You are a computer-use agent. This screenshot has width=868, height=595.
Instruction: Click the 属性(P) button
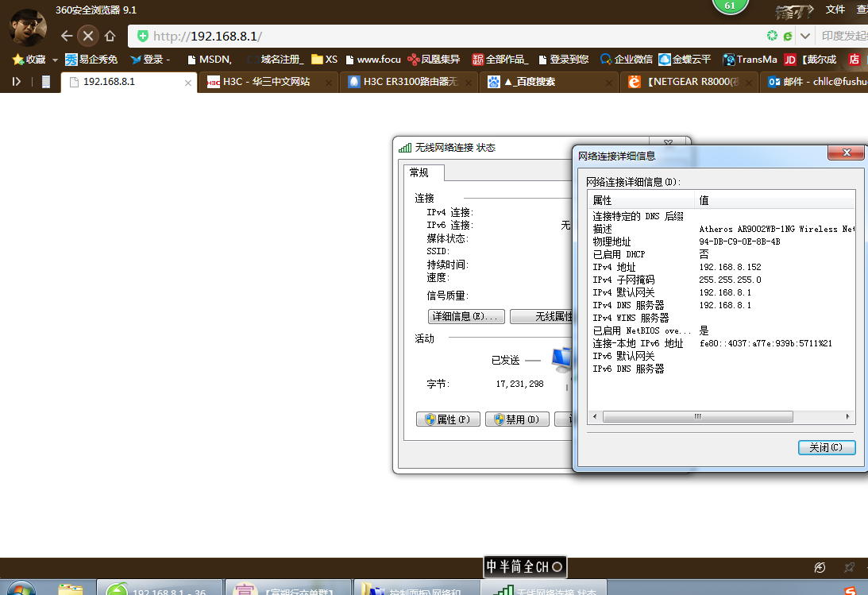[x=448, y=419]
